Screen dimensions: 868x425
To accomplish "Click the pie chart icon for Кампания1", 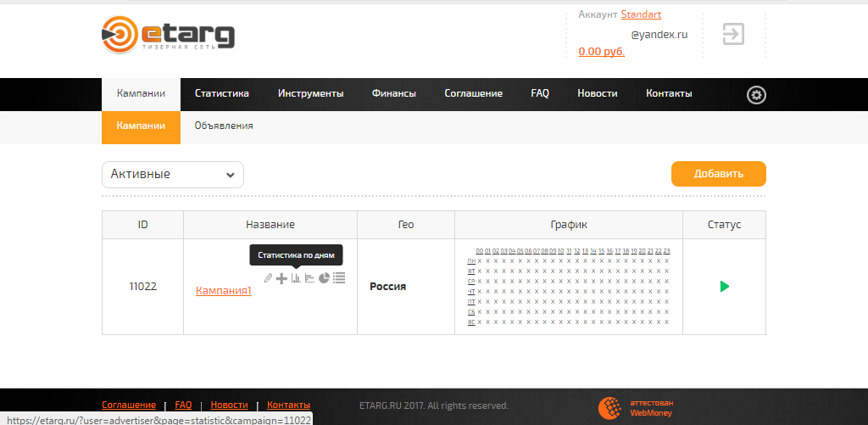I will point(324,278).
